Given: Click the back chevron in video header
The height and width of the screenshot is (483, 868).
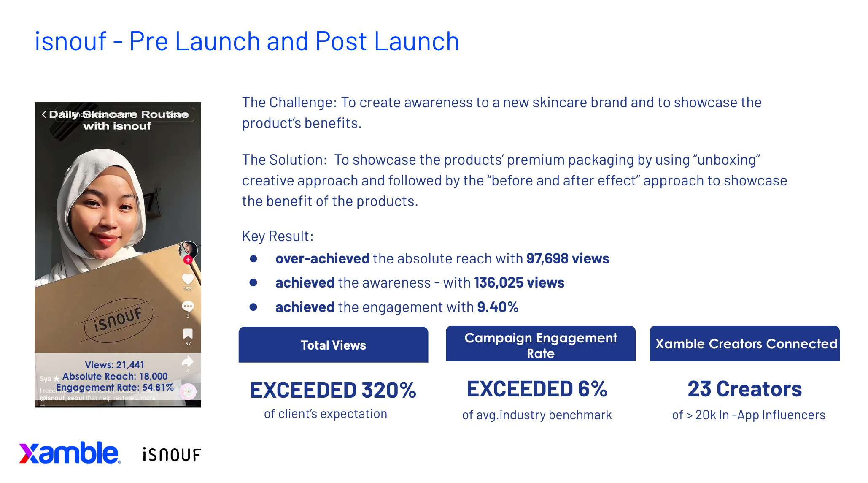Looking at the screenshot, I should click(44, 114).
